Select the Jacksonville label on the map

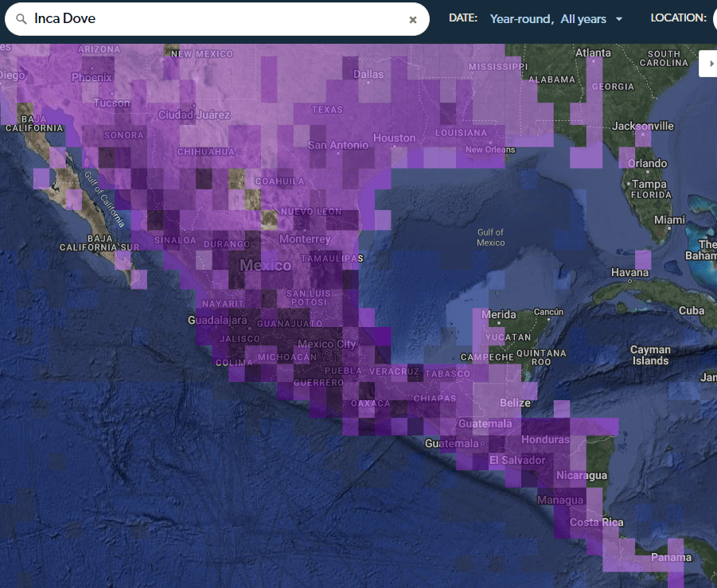click(643, 126)
